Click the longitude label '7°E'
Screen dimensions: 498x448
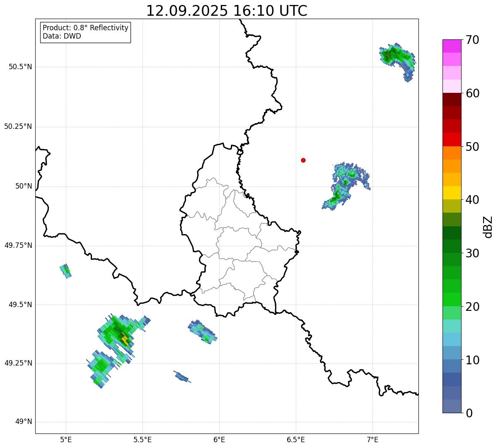pos(373,439)
